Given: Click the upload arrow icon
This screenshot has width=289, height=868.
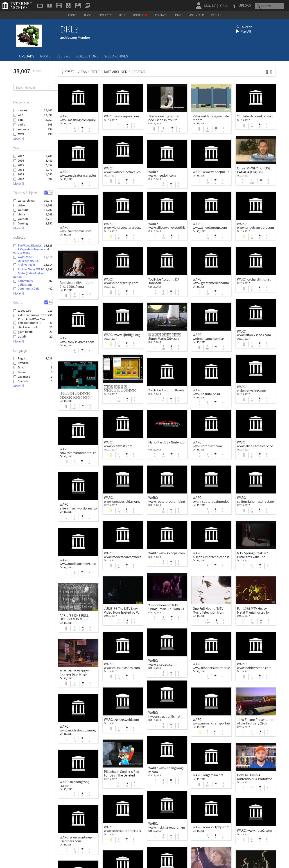Looking at the screenshot, I should pos(235,6).
